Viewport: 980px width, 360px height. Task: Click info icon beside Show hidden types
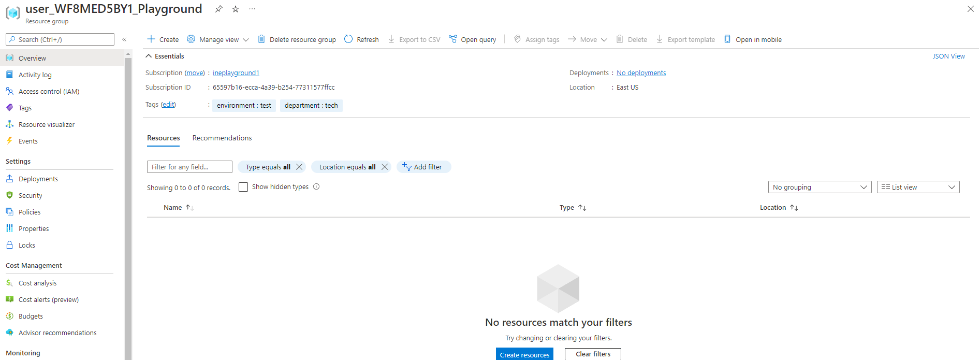point(316,187)
